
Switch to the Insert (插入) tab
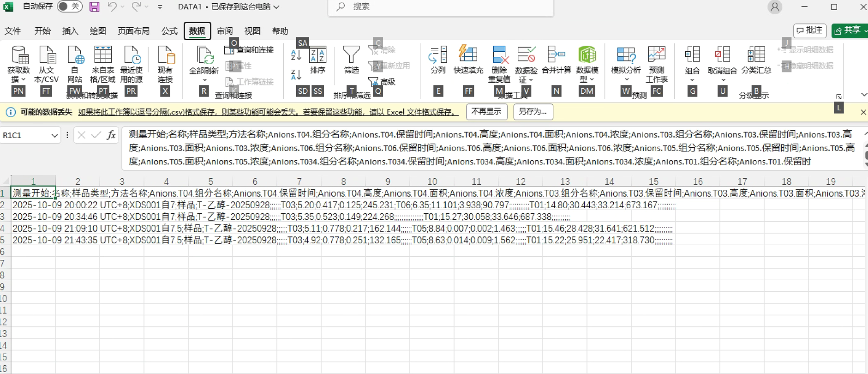[70, 31]
